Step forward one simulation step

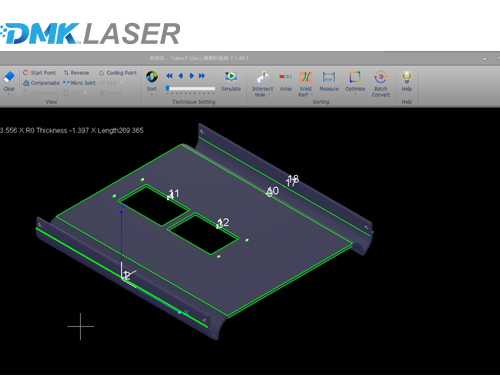tap(192, 76)
